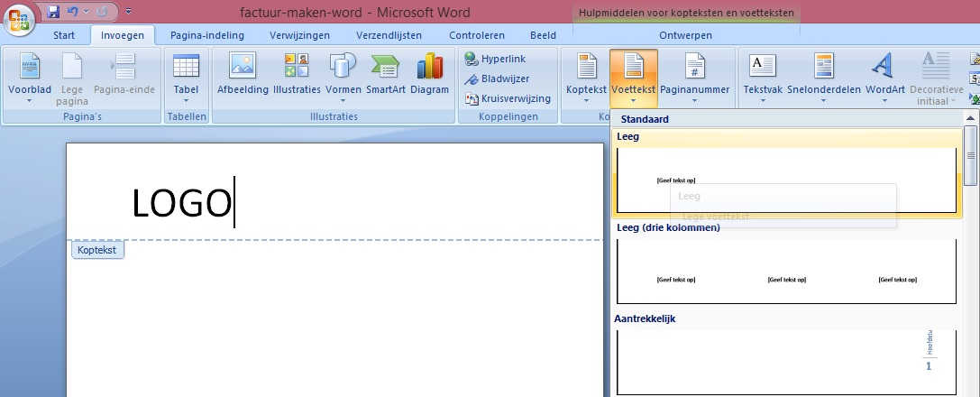Insert a Tabel from the ribbon
Image resolution: width=980 pixels, height=397 pixels.
pyautogui.click(x=186, y=78)
